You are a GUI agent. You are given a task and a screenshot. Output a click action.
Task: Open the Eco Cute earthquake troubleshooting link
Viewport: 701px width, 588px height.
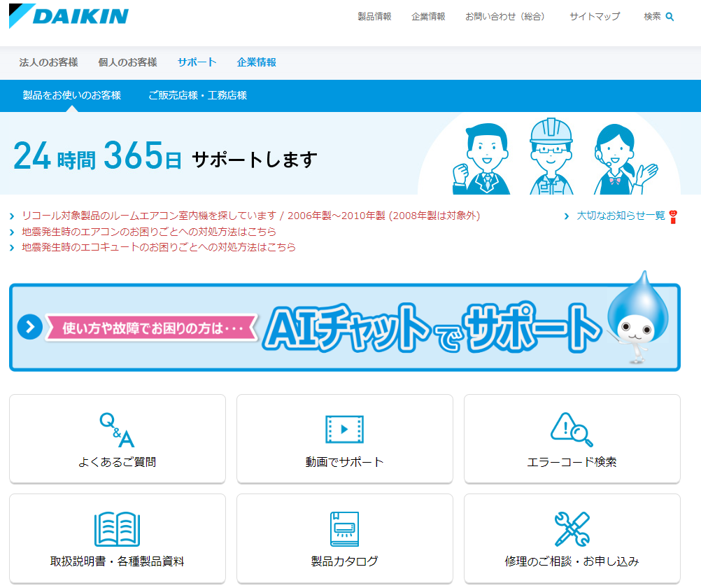coord(158,247)
